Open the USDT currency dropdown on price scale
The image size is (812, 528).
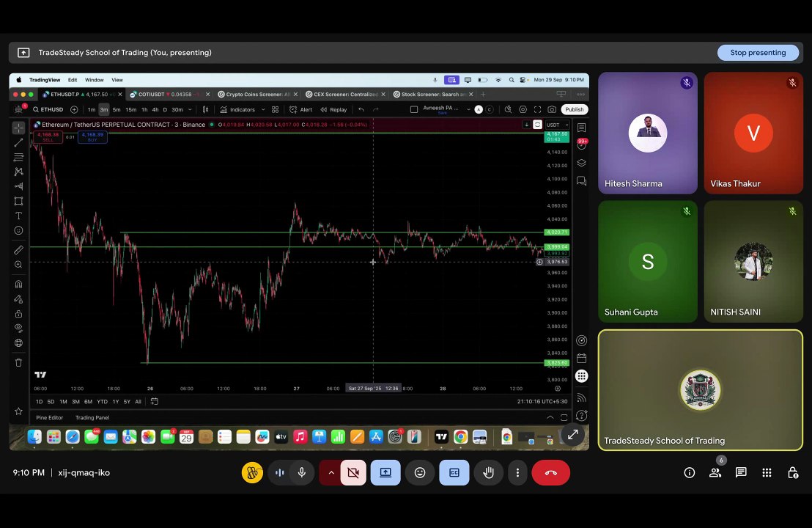tap(557, 125)
